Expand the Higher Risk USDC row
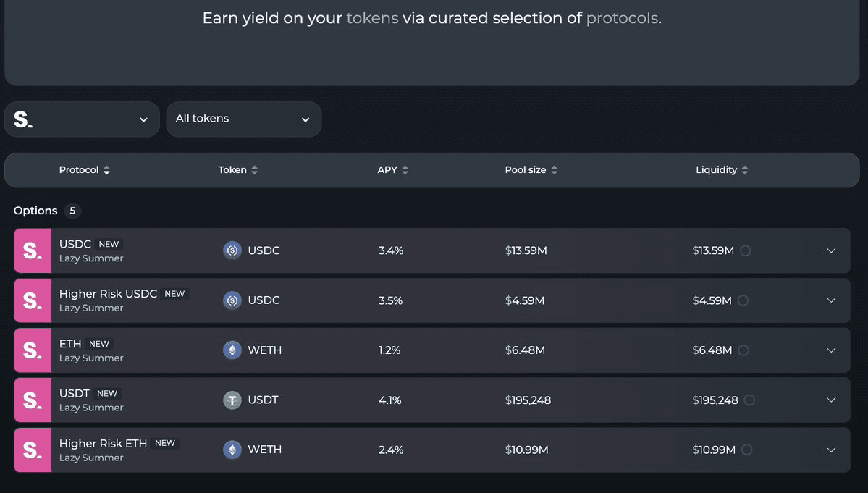Screen dimensions: 868x493 [831, 300]
